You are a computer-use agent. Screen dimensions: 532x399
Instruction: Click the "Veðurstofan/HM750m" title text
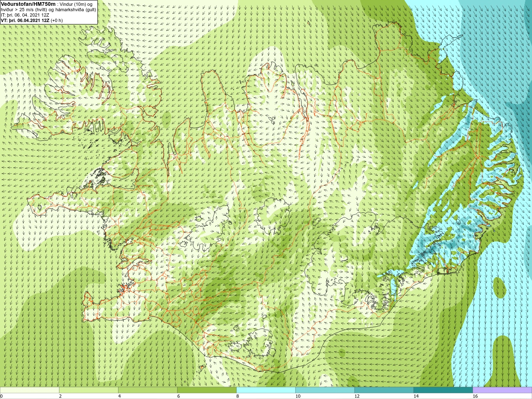[x=28, y=4]
